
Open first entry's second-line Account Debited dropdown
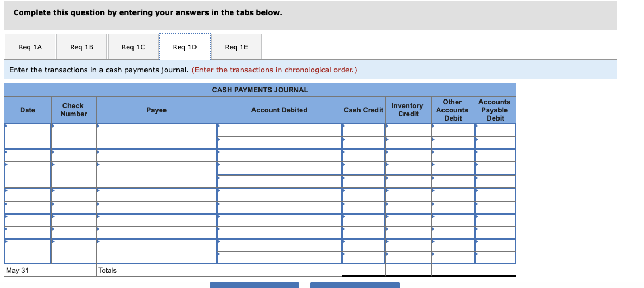coord(279,143)
